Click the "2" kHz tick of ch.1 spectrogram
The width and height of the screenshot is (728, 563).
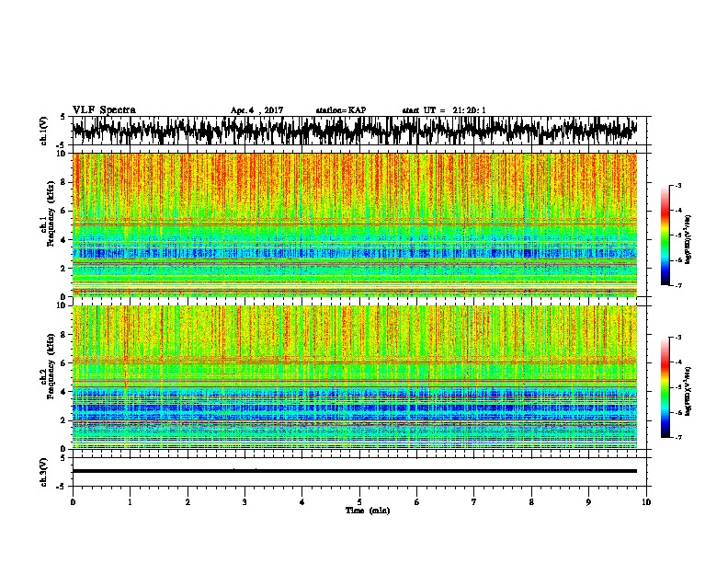click(65, 269)
